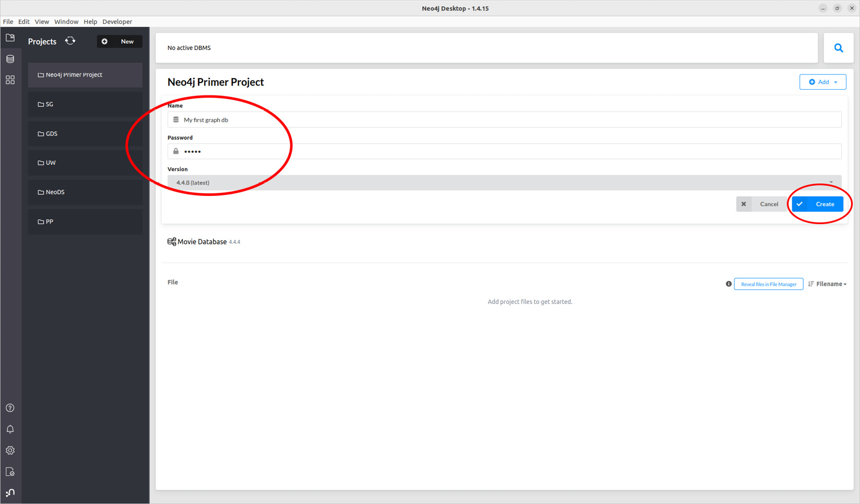Select the NeoDS project
860x504 pixels.
[85, 192]
